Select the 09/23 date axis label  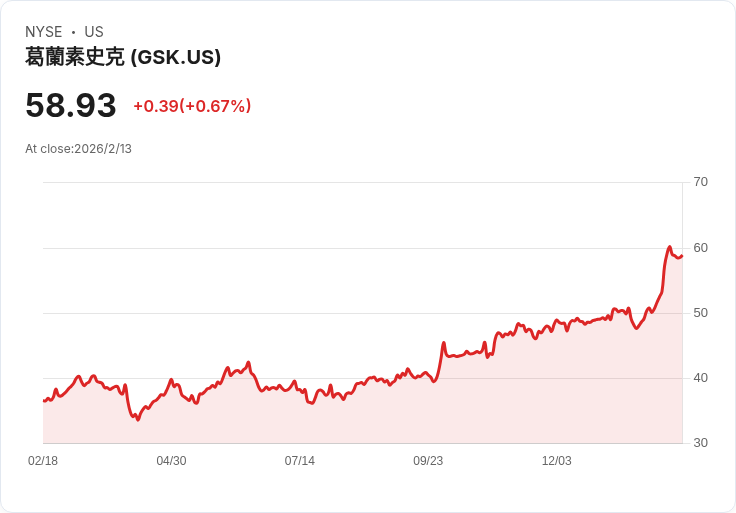click(428, 461)
